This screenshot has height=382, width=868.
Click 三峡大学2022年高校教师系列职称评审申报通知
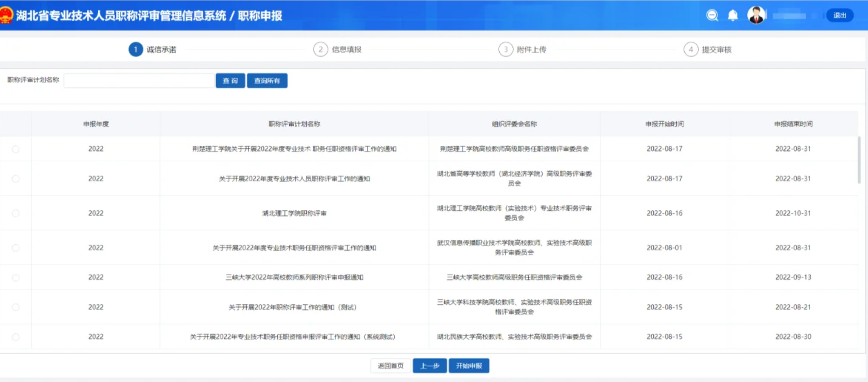[x=294, y=277]
